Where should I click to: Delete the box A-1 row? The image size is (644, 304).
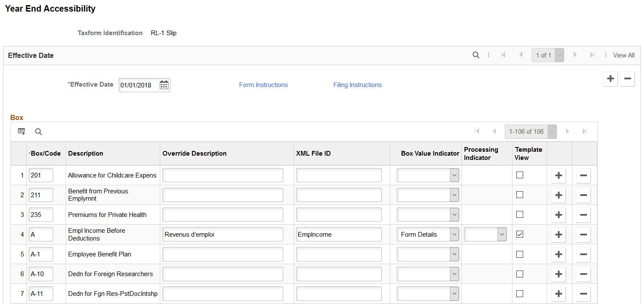583,254
